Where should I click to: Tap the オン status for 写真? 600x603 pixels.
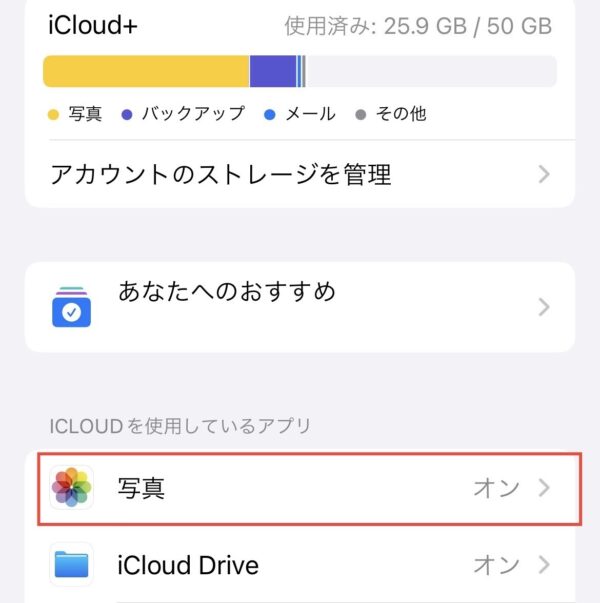497,488
